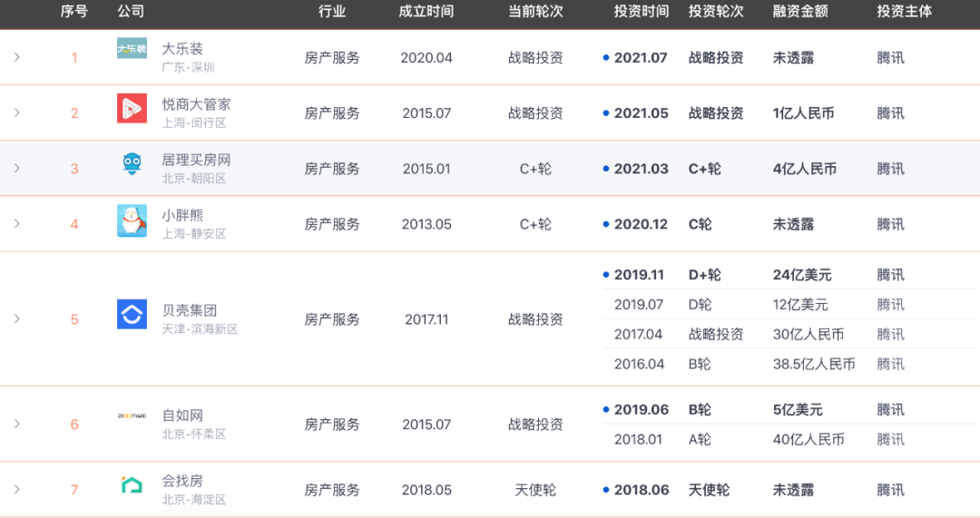Click the 5亿美元 funding amount
The height and width of the screenshot is (518, 980).
[798, 410]
